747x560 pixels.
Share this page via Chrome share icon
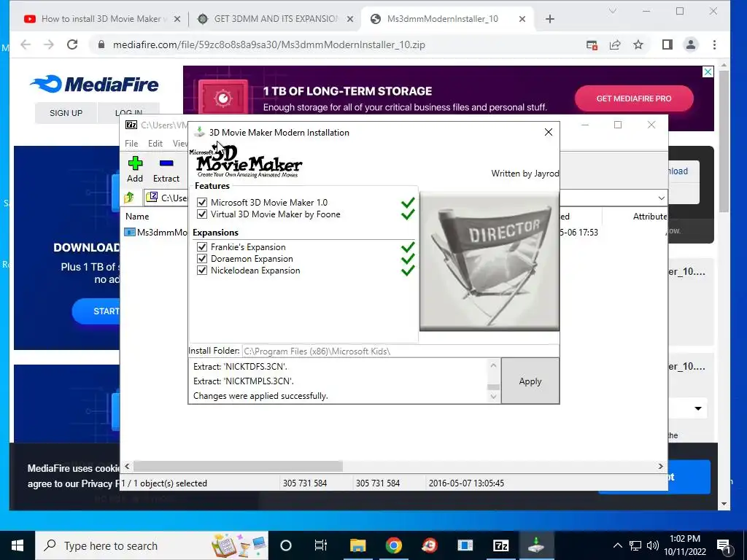pos(614,44)
